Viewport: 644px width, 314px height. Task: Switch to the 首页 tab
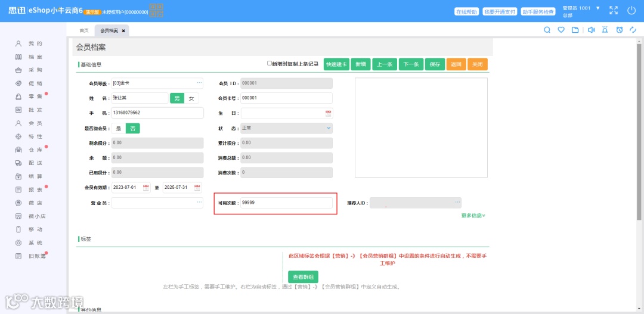84,31
